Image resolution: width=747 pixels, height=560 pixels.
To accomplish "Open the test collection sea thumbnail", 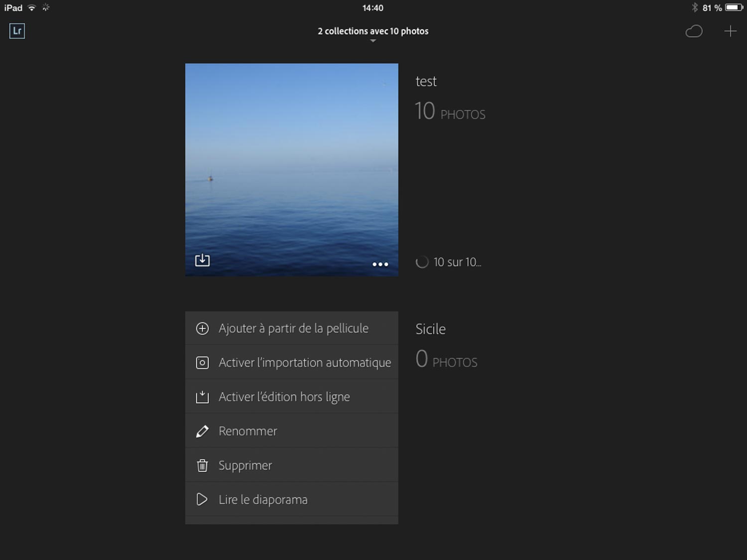I will pos(292,170).
